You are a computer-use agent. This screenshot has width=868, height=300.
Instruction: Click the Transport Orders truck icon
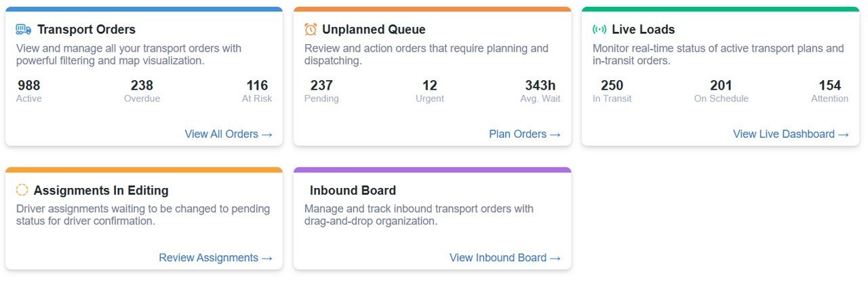click(24, 29)
